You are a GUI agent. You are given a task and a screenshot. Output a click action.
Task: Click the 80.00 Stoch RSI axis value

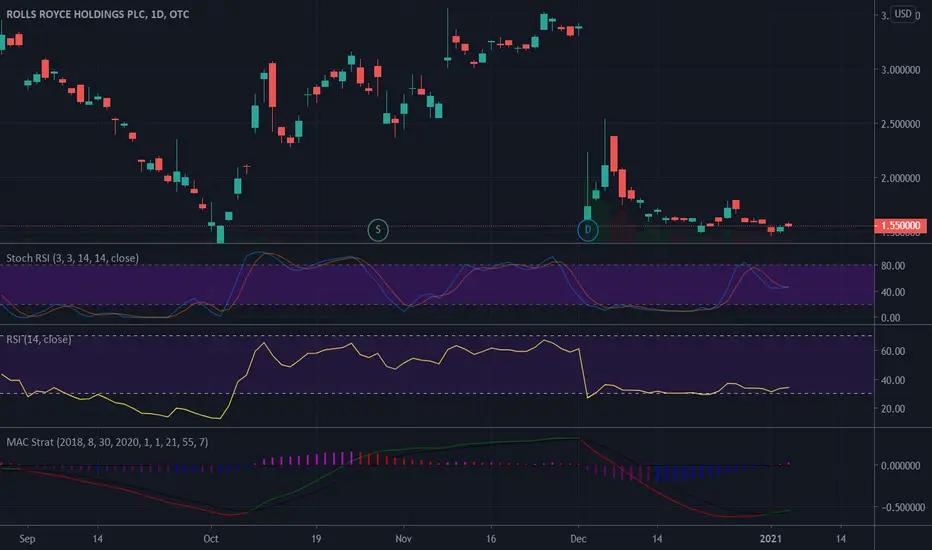(x=893, y=266)
